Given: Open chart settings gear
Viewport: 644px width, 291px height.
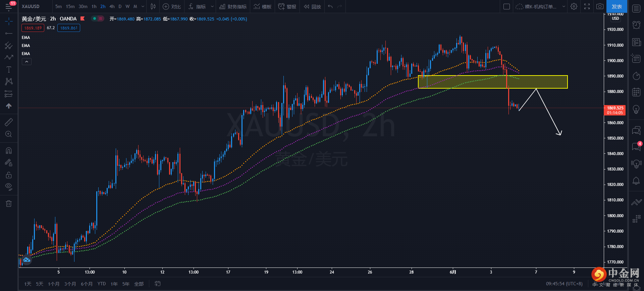Looking at the screenshot, I should [574, 6].
